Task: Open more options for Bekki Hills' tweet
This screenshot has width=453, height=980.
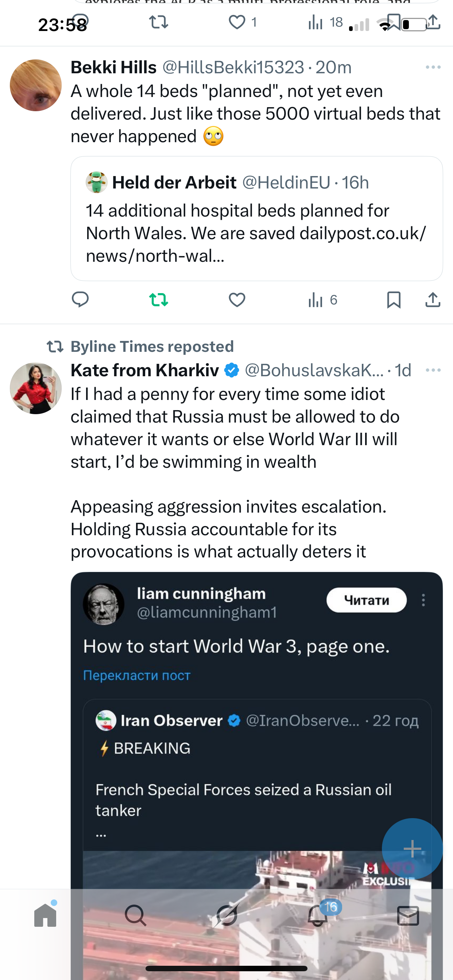Action: pyautogui.click(x=433, y=67)
